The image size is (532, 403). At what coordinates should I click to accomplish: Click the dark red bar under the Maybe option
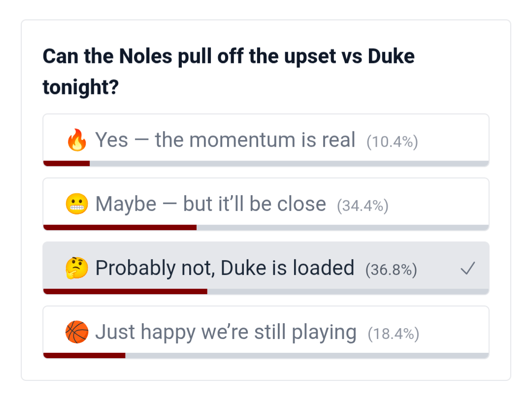tap(120, 227)
